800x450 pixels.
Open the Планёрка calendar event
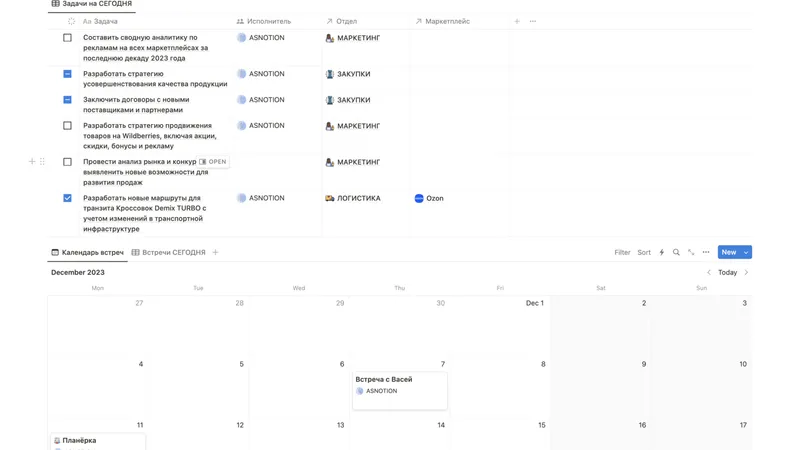tap(98, 441)
